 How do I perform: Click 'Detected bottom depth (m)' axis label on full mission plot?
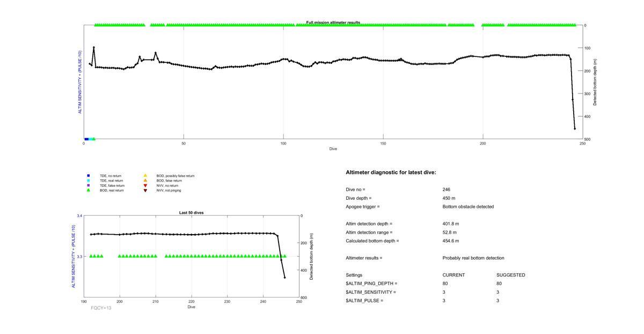point(595,82)
